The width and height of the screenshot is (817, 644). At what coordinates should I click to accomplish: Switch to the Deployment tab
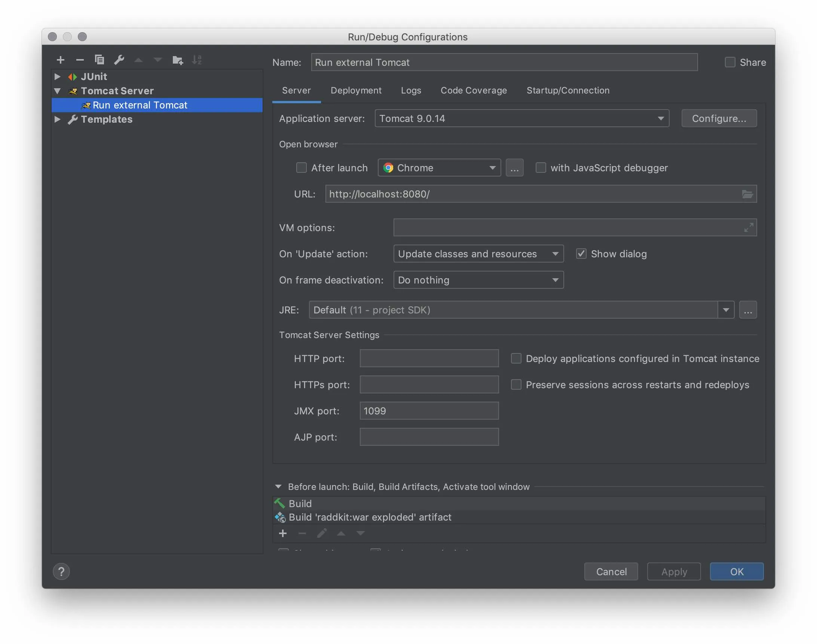(x=356, y=91)
